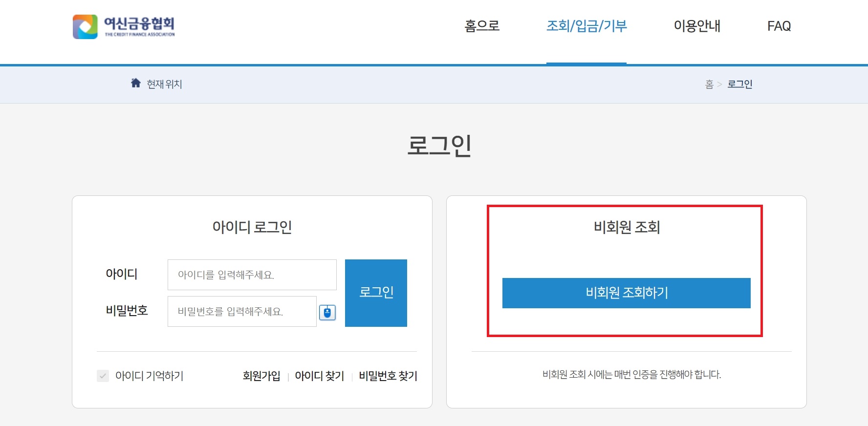Open the 조회/입금/기부 menu
This screenshot has width=868, height=426.
point(586,26)
